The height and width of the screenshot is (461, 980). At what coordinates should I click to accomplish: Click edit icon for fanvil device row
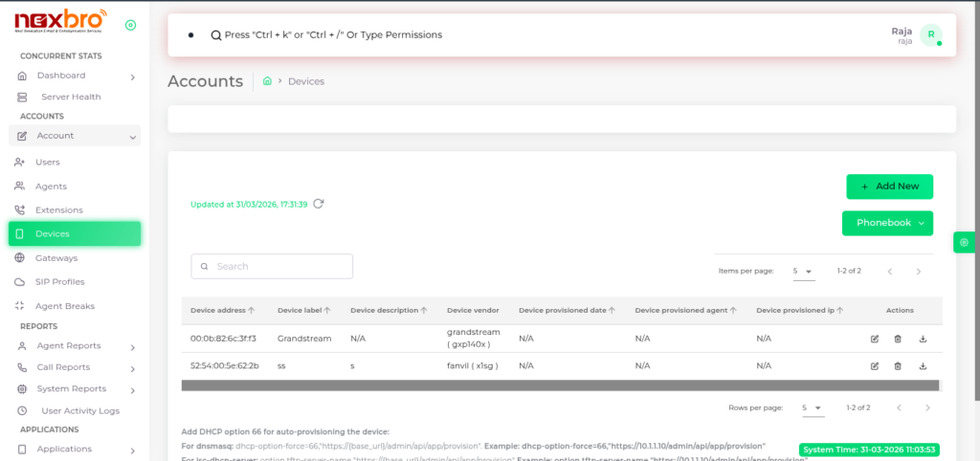point(874,366)
